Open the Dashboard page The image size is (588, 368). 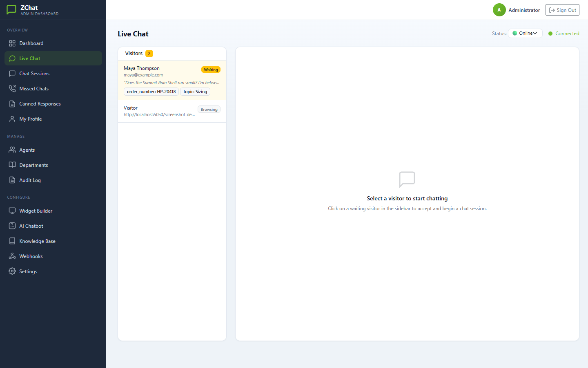pyautogui.click(x=53, y=43)
